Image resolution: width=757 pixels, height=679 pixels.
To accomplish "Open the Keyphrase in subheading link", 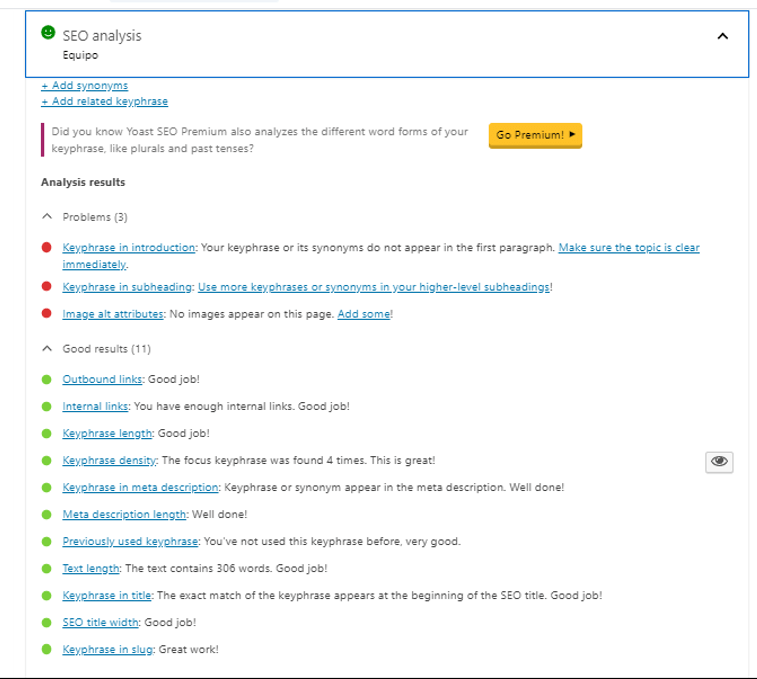I will click(126, 287).
